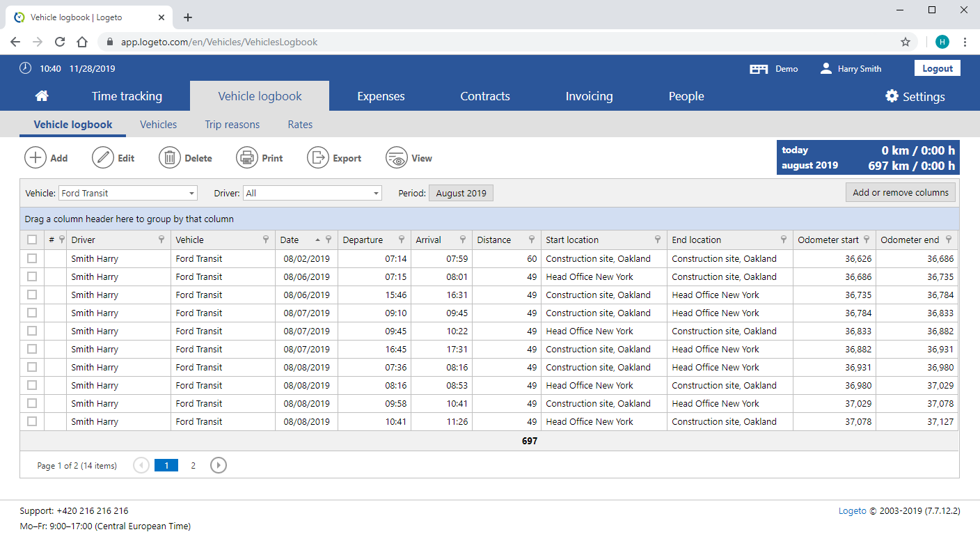980x555 pixels.
Task: Sort by the Date column header
Action: (x=290, y=240)
